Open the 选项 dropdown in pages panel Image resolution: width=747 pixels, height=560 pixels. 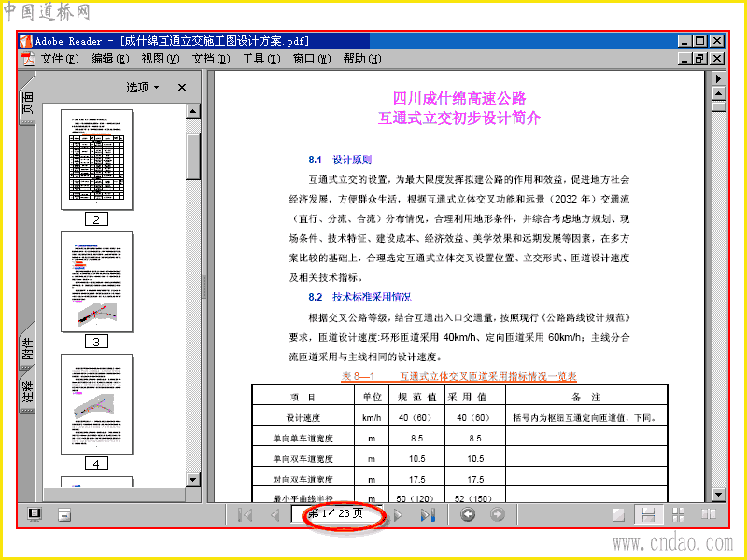[143, 87]
